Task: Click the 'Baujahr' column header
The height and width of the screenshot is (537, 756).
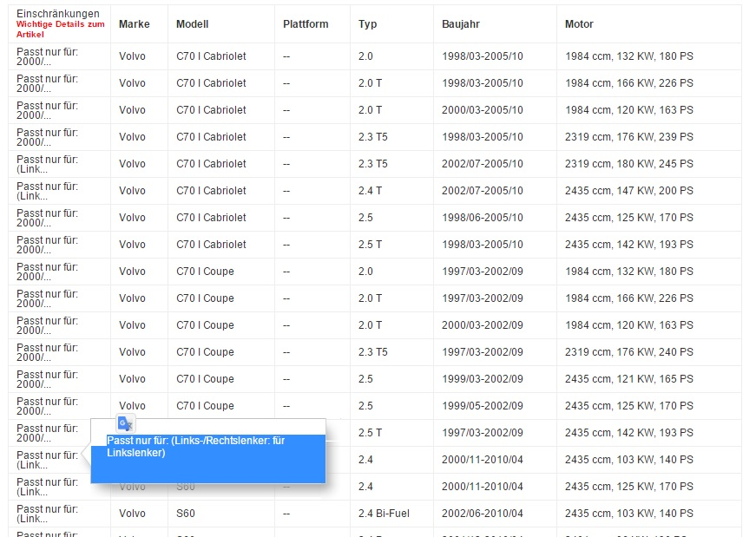Action: click(460, 24)
